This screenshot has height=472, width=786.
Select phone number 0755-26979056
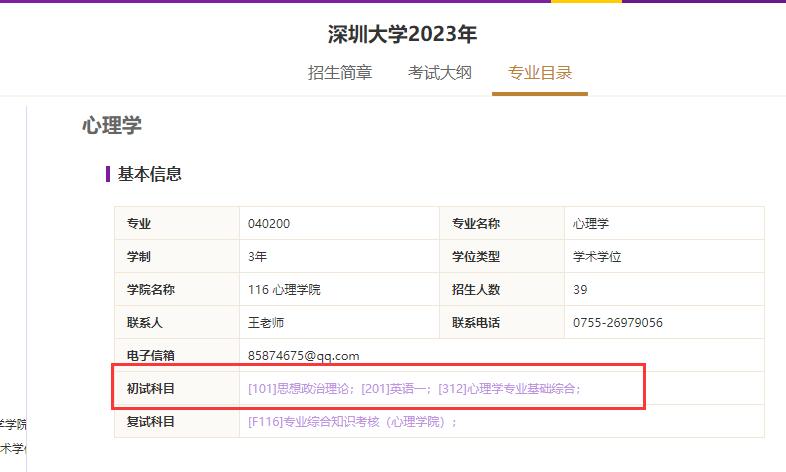[618, 322]
